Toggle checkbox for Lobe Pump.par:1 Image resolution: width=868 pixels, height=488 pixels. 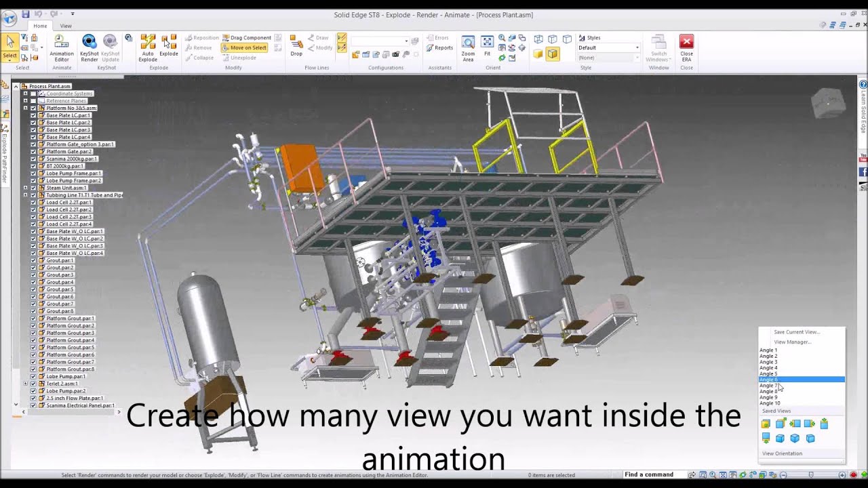tap(33, 376)
